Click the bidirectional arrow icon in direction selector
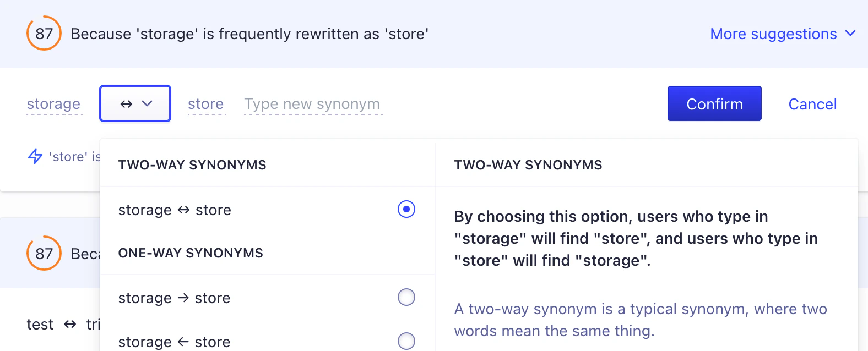 [126, 103]
